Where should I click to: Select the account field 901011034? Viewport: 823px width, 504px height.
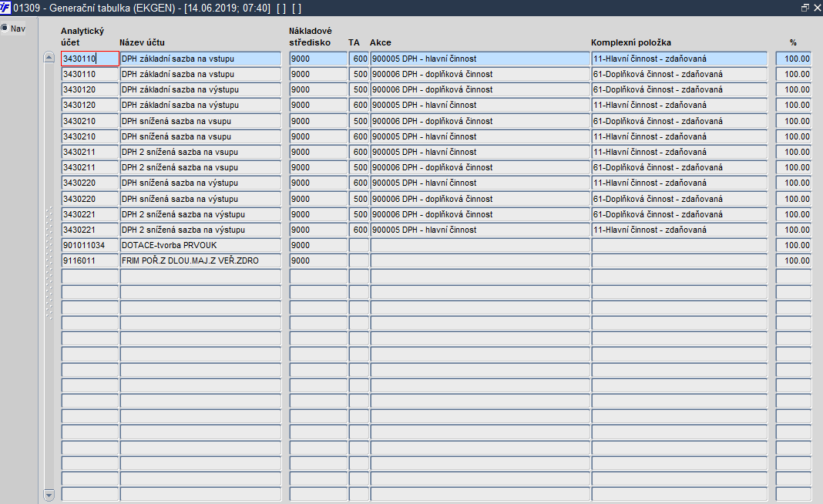89,245
